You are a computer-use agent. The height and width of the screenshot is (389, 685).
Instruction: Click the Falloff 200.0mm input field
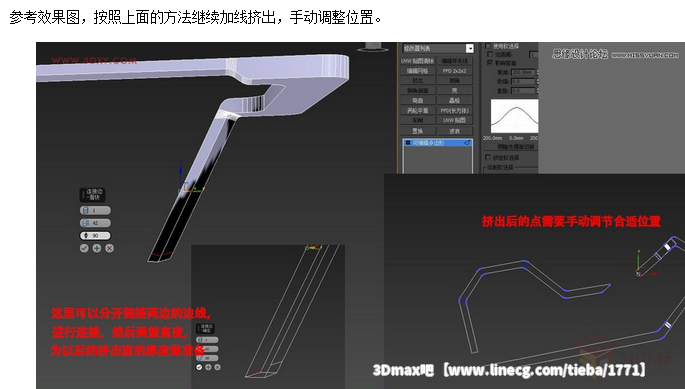(523, 72)
